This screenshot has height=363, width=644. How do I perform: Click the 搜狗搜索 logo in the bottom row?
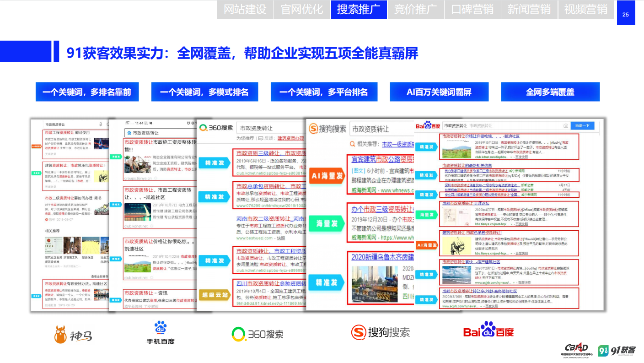pyautogui.click(x=381, y=332)
